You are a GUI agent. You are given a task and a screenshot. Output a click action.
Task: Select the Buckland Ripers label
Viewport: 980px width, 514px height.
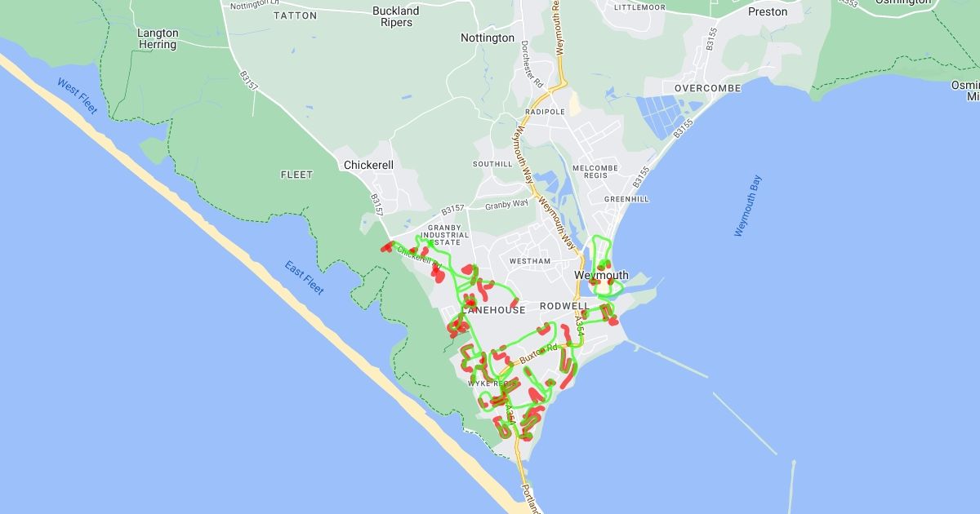396,16
